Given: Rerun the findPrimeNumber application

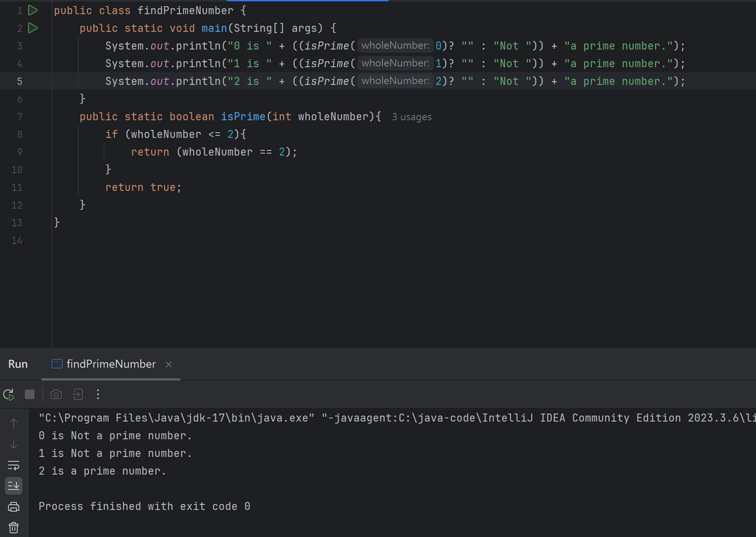Looking at the screenshot, I should (8, 394).
